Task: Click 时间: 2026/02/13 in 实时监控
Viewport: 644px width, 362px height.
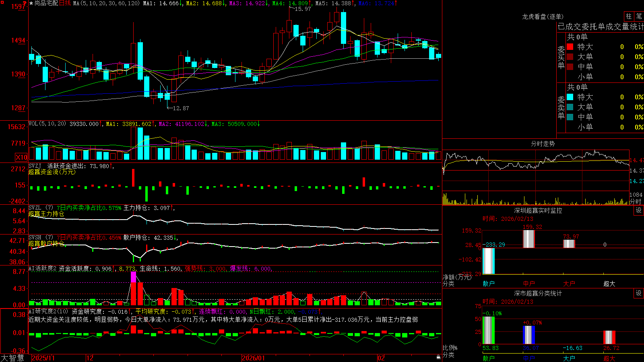Action: pos(508,219)
